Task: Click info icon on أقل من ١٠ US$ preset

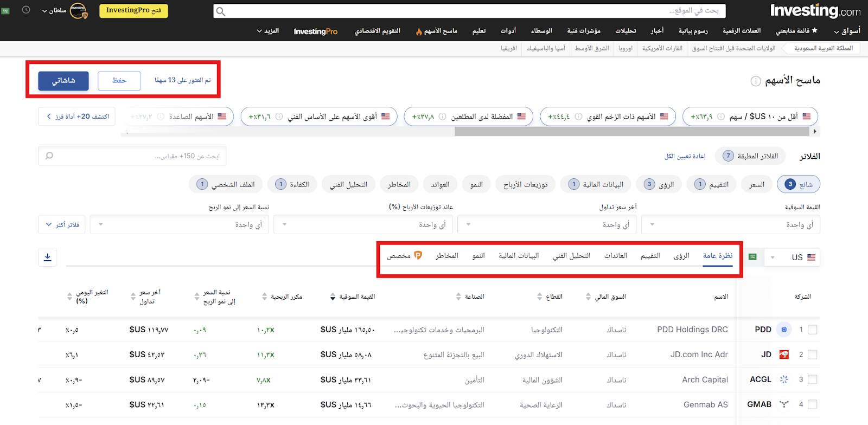Action: (x=721, y=117)
